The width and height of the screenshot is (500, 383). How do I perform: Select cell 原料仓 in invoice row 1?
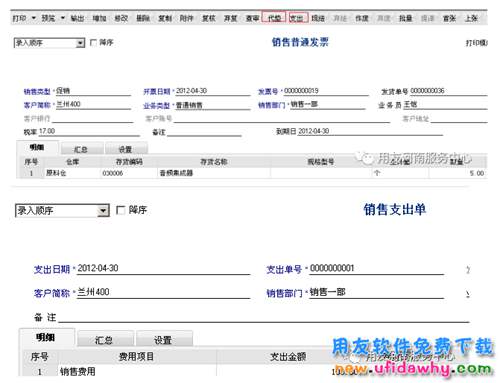click(72, 173)
